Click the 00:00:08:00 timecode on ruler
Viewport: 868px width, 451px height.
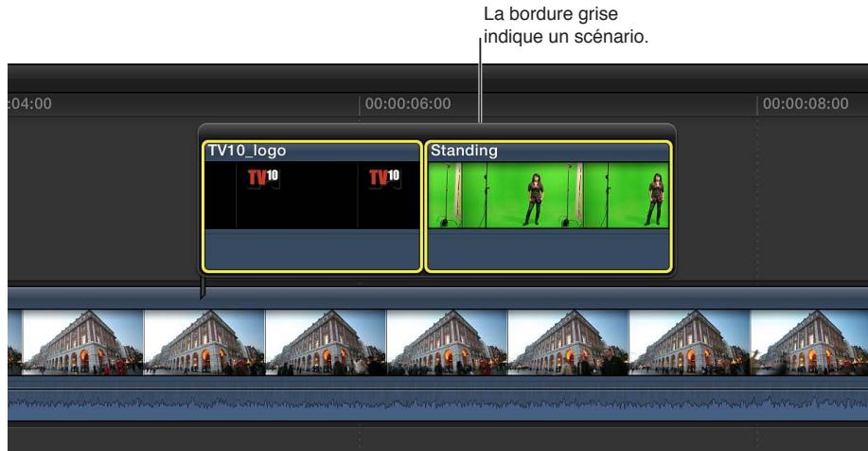[806, 103]
